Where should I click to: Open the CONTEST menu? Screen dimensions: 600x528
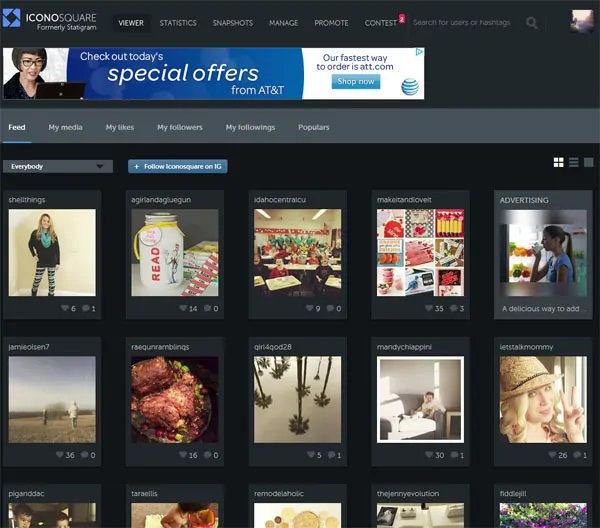click(x=381, y=23)
